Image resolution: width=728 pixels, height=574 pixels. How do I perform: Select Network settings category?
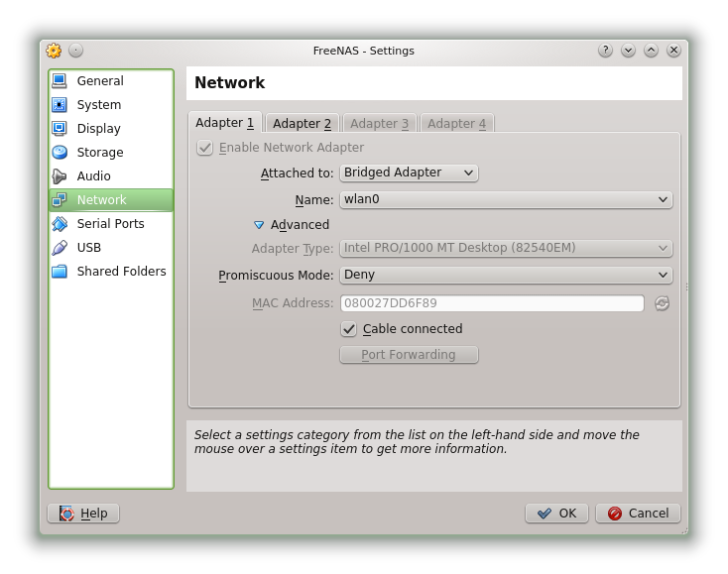111,199
